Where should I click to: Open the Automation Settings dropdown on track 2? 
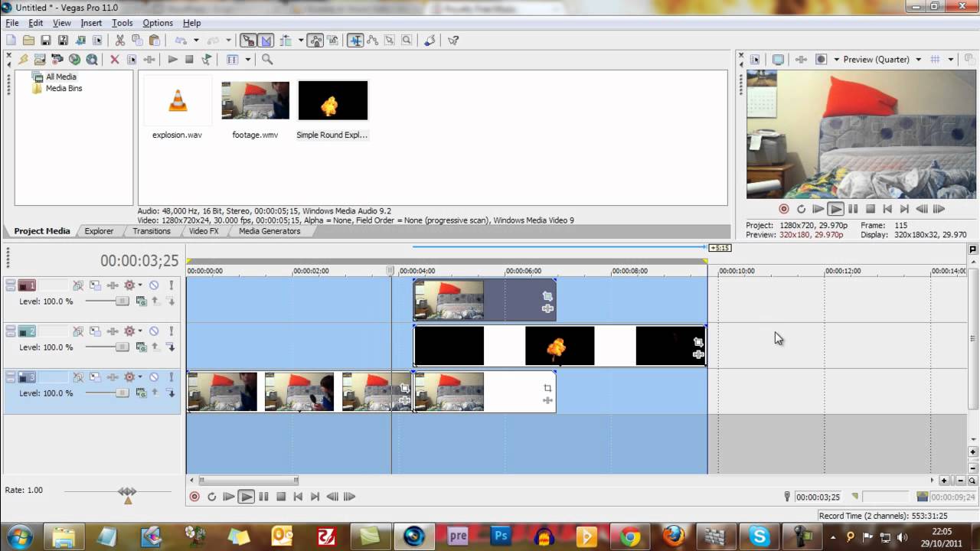pyautogui.click(x=140, y=331)
